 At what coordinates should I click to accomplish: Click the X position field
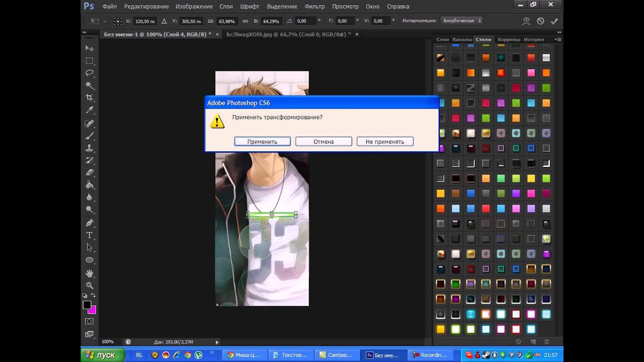145,21
